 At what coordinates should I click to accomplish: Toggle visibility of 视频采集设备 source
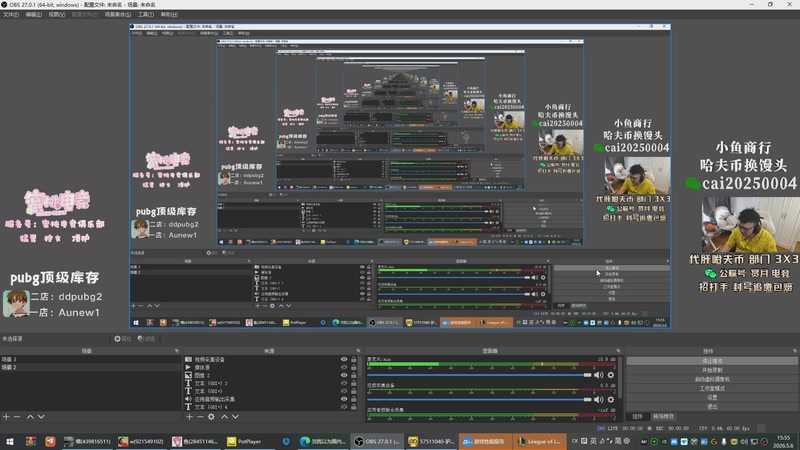tap(344, 359)
